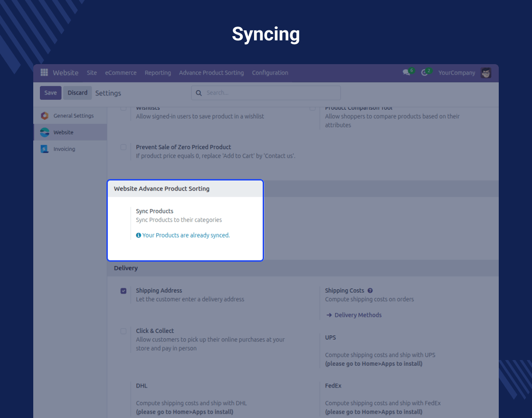Uncheck the Shipping Address checkbox
The width and height of the screenshot is (532, 418).
pos(123,291)
